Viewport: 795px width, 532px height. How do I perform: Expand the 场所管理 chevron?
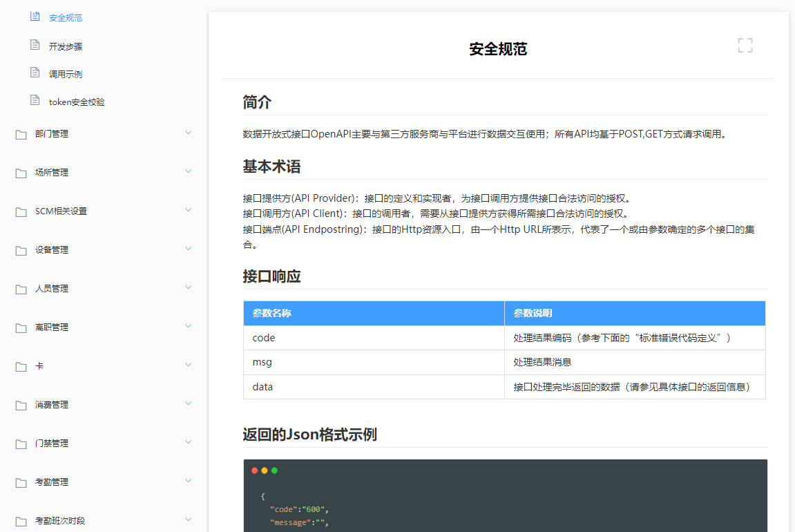[x=188, y=171]
